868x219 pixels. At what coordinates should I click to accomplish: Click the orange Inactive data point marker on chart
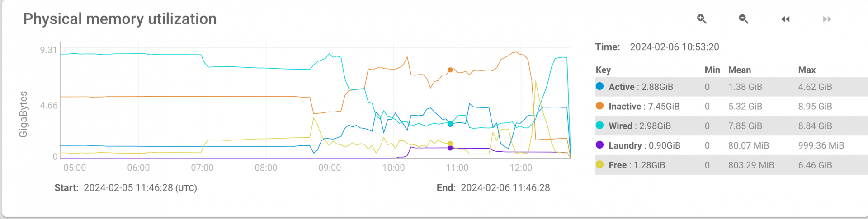(450, 70)
